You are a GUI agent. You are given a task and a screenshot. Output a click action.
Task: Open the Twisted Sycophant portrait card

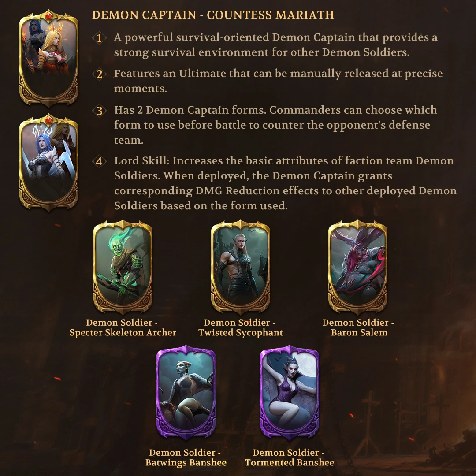(x=241, y=267)
